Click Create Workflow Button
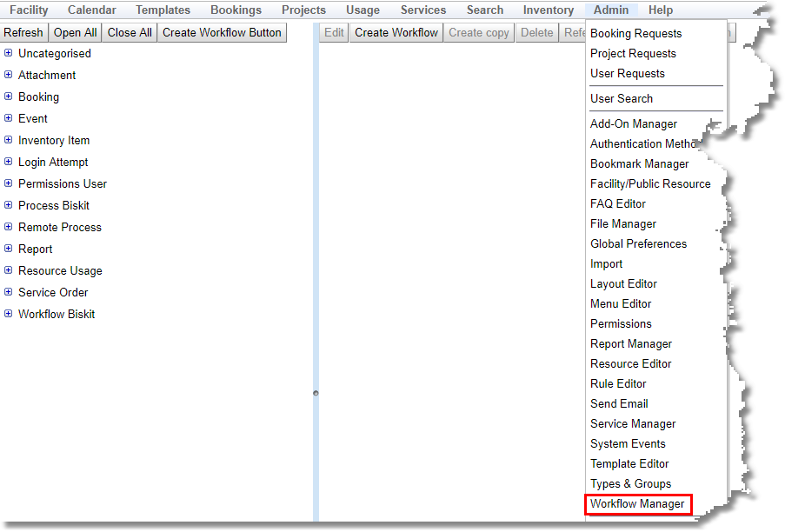This screenshot has width=785, height=532. [x=222, y=33]
